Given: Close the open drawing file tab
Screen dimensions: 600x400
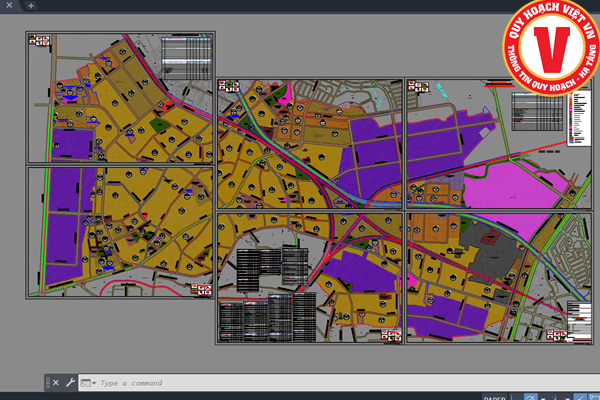Looking at the screenshot, I should tap(8, 5).
